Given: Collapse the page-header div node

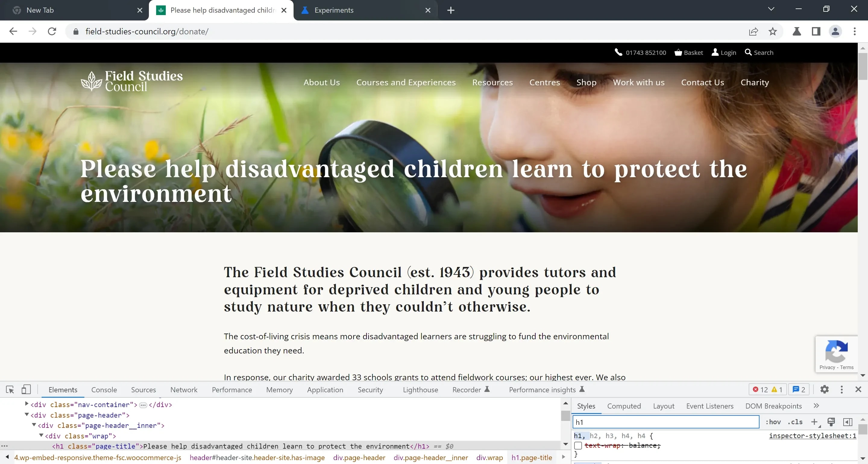Looking at the screenshot, I should pyautogui.click(x=27, y=415).
